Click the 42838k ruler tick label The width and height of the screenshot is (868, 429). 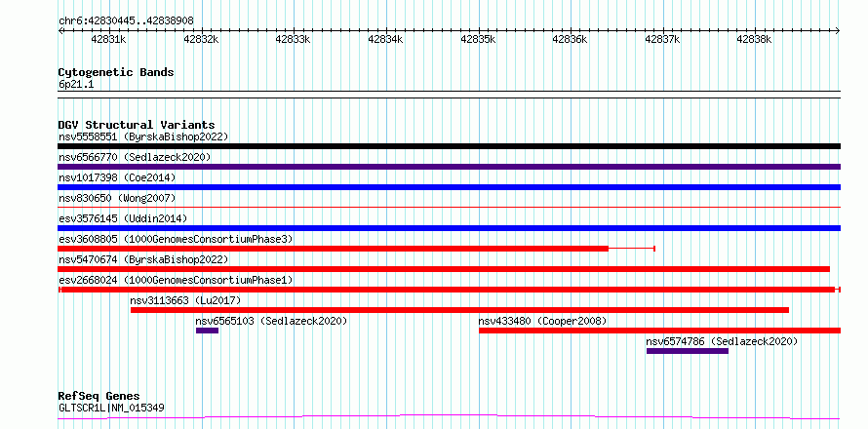tap(755, 39)
